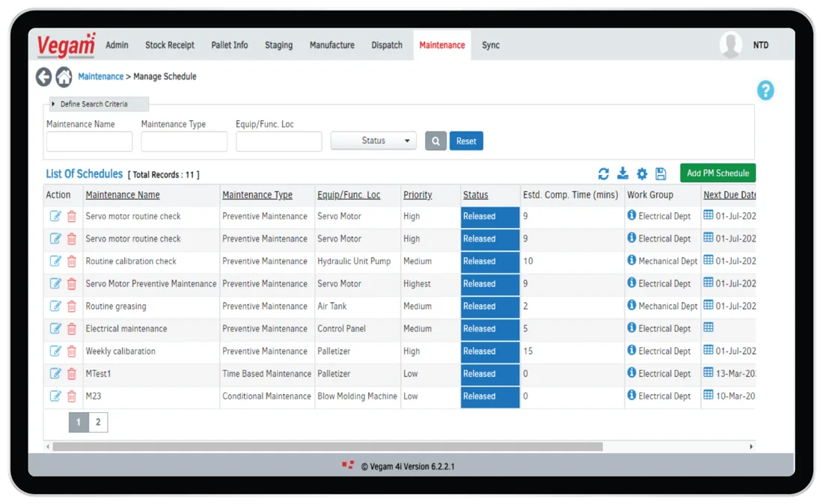The image size is (823, 504).
Task: Delete the Routine calibration check schedule
Action: point(72,261)
